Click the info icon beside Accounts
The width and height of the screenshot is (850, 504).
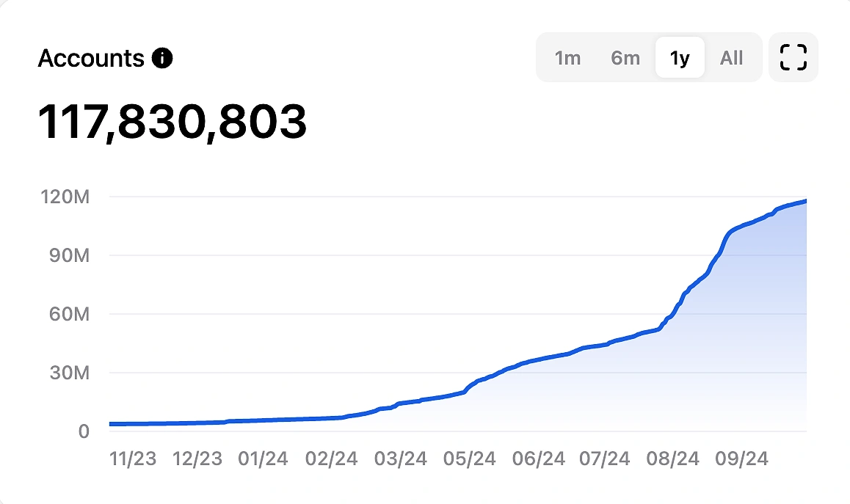pyautogui.click(x=162, y=58)
